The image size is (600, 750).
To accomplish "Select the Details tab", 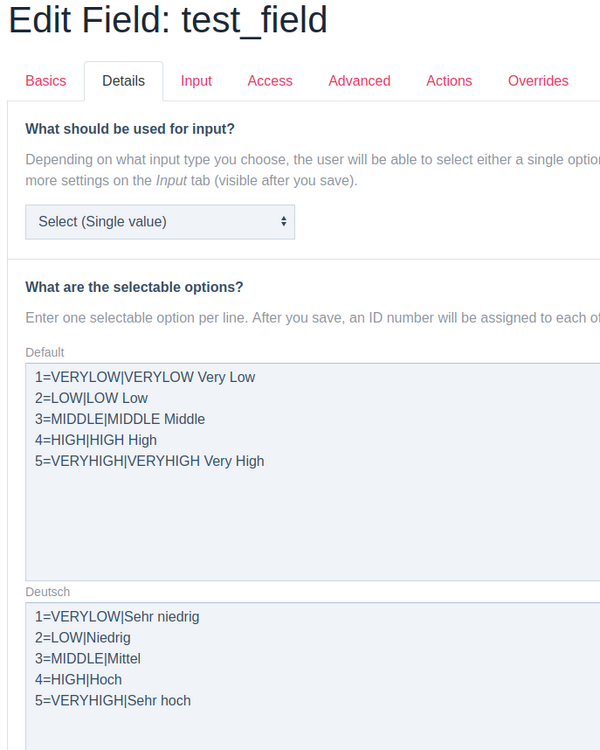I will click(x=124, y=81).
